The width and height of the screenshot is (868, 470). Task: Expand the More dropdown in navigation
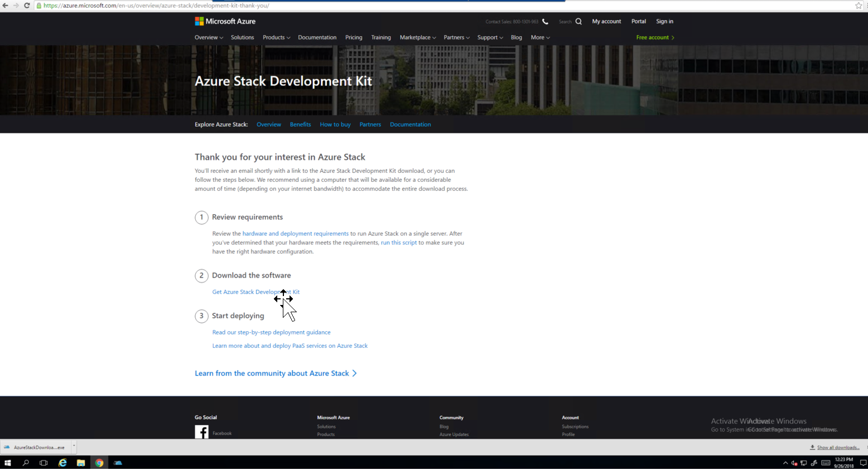pos(540,37)
